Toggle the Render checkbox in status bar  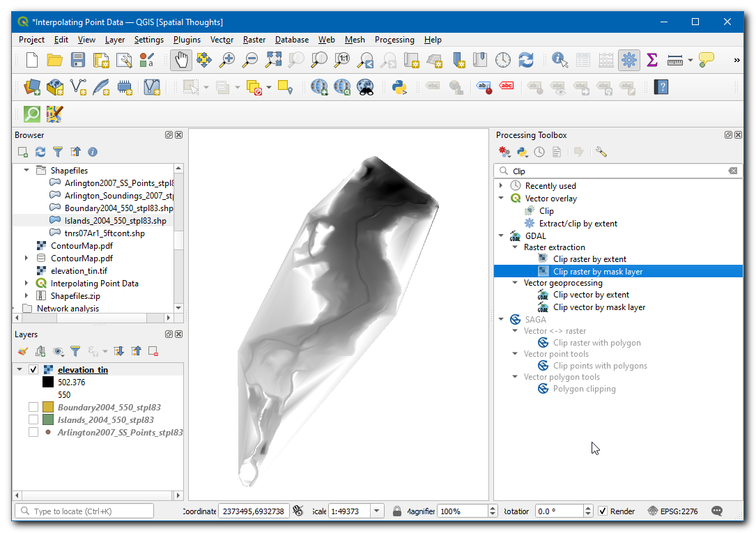point(603,511)
